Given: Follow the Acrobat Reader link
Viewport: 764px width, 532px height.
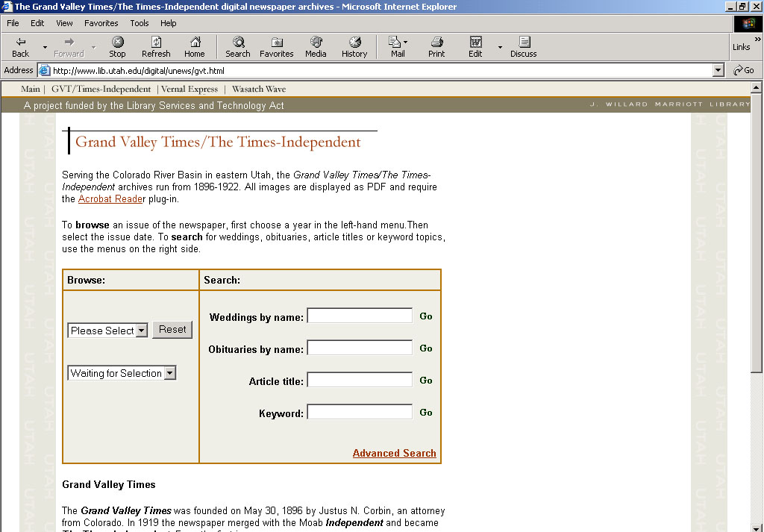Looking at the screenshot, I should tap(111, 198).
